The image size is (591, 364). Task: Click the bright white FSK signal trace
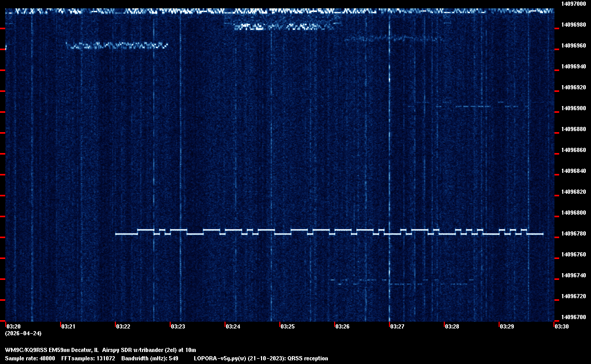329,232
